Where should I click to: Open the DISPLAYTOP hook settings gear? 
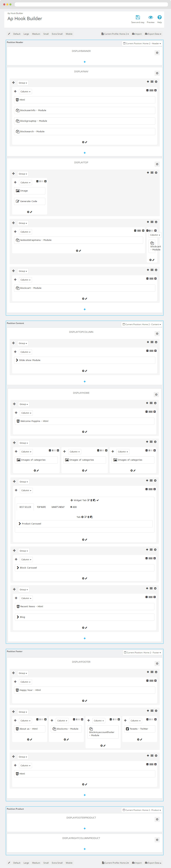(x=157, y=164)
